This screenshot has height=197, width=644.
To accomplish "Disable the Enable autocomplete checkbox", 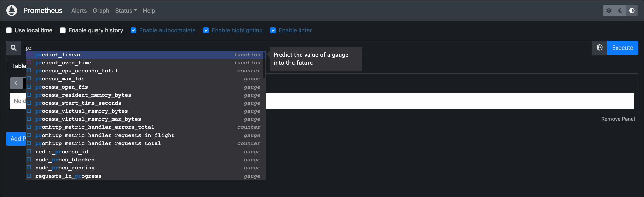I will [x=133, y=30].
